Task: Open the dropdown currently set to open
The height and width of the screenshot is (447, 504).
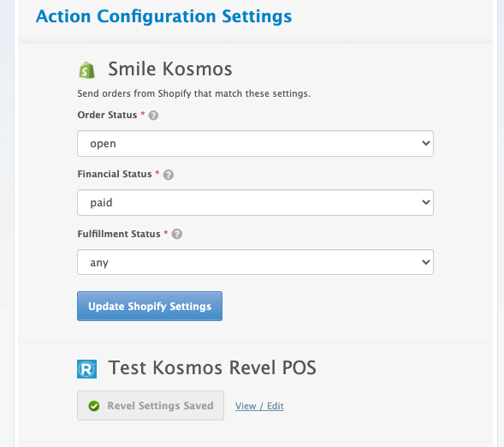Action: 255,143
